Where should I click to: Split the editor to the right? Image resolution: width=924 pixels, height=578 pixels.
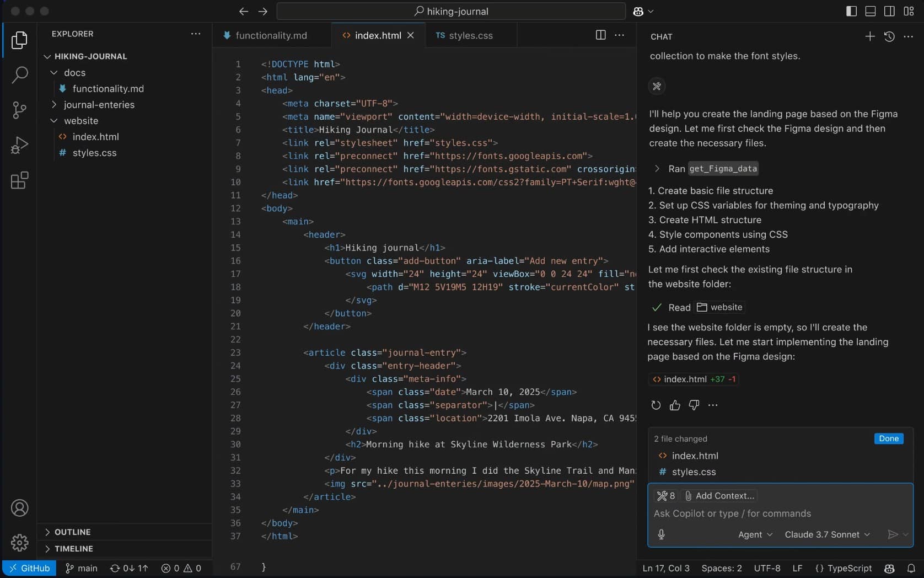coord(601,35)
